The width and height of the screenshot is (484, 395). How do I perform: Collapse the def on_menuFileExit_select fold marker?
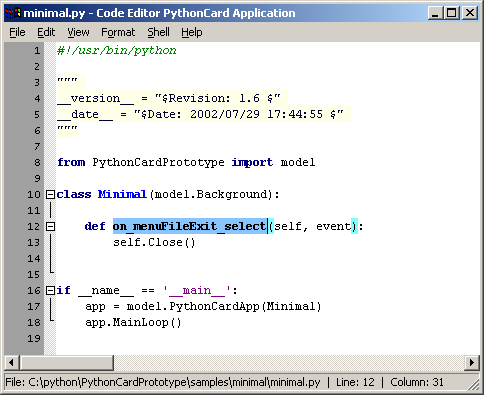click(x=50, y=227)
